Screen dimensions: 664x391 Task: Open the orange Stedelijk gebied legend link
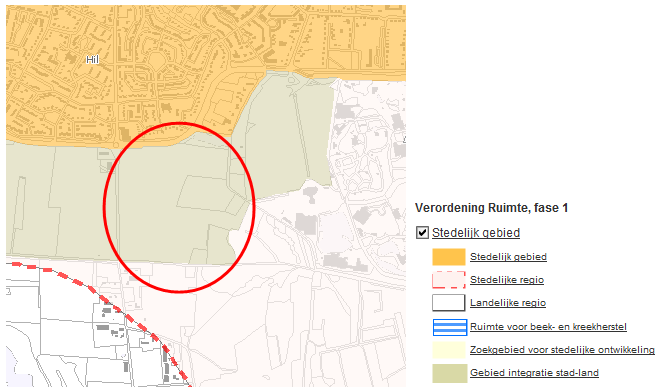[508, 257]
